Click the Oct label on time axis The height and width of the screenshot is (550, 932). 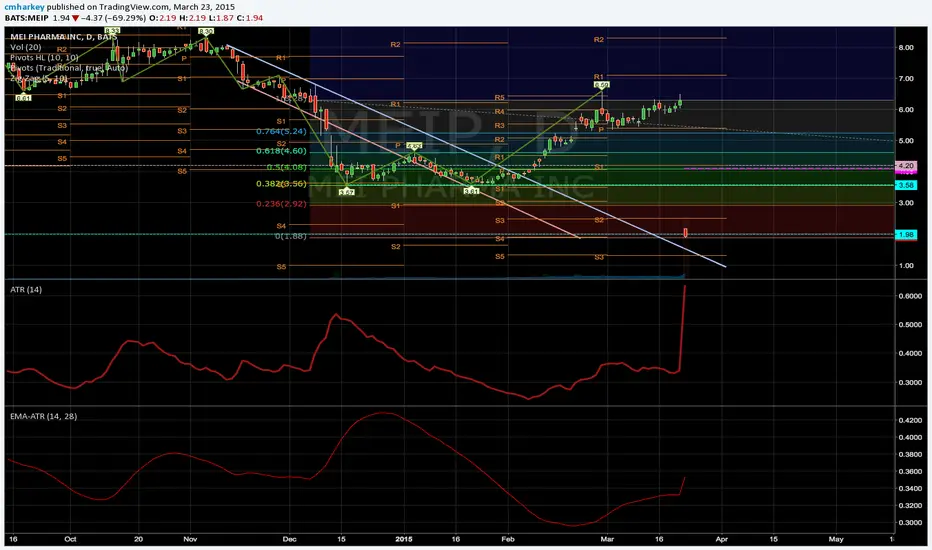[x=70, y=539]
